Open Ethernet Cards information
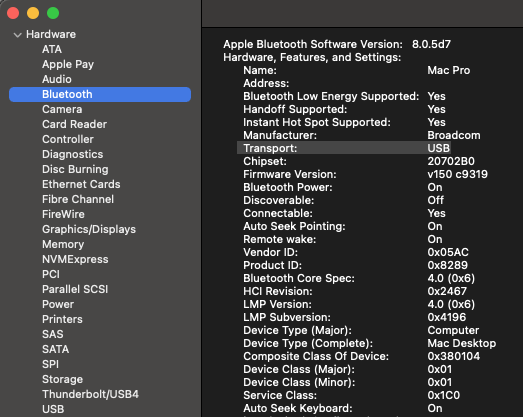This screenshot has width=523, height=417. click(81, 184)
